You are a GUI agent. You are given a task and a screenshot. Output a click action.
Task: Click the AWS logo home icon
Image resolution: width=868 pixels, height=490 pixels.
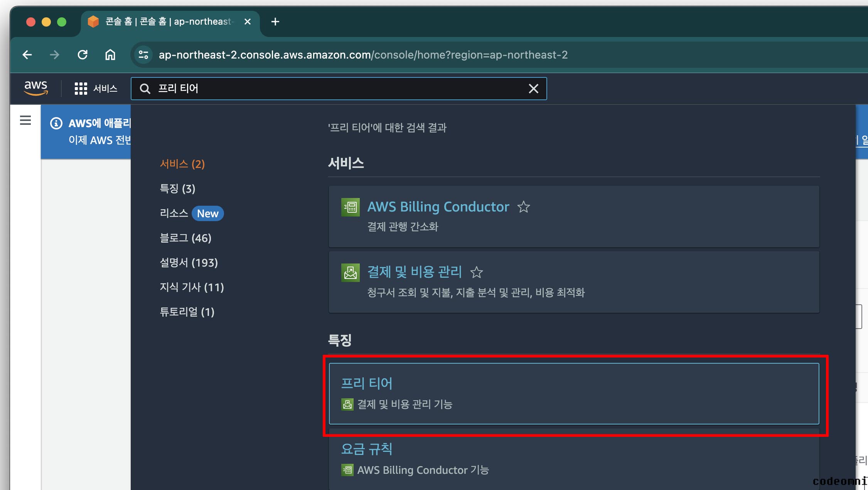point(36,88)
